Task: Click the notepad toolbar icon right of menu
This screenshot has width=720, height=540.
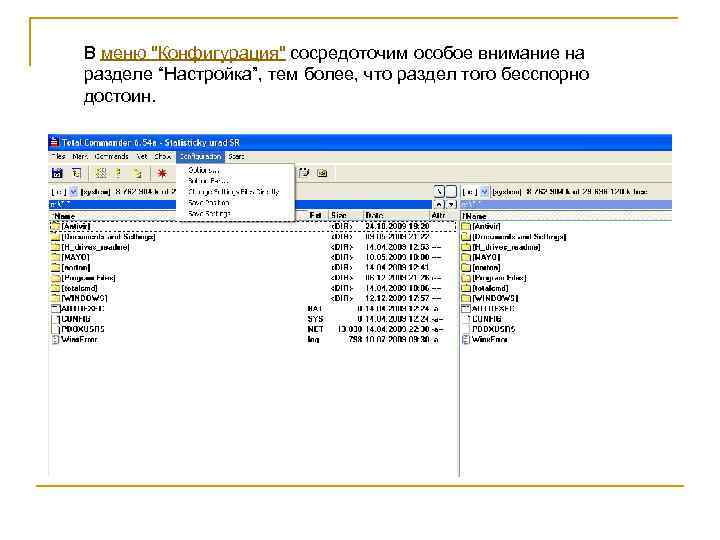Action: click(x=304, y=173)
